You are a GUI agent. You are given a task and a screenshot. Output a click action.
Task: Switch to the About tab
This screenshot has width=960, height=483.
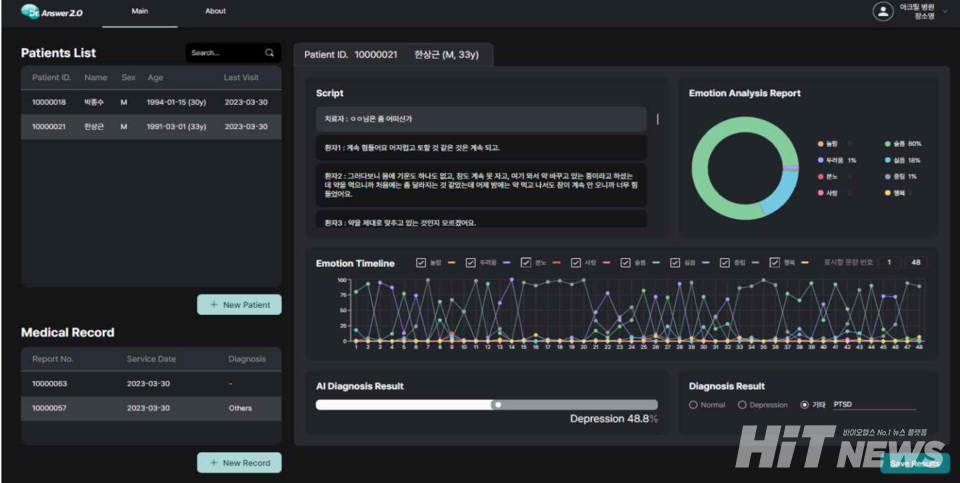[215, 12]
